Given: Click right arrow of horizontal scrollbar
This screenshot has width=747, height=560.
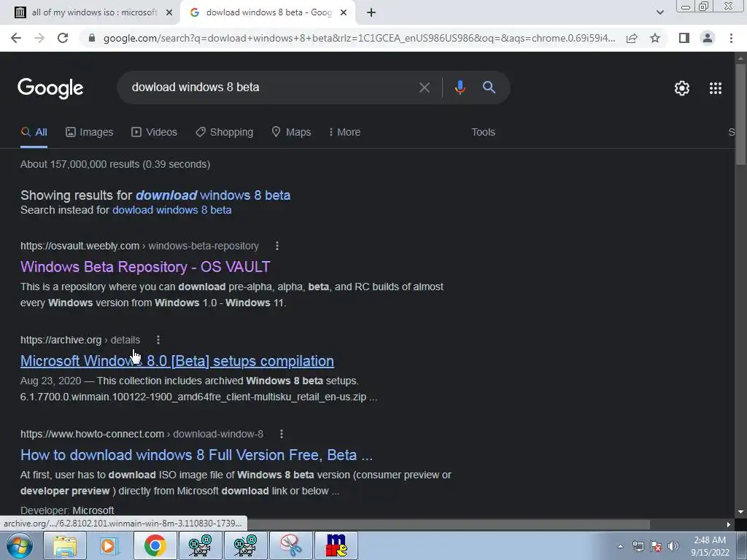Looking at the screenshot, I should 729,524.
